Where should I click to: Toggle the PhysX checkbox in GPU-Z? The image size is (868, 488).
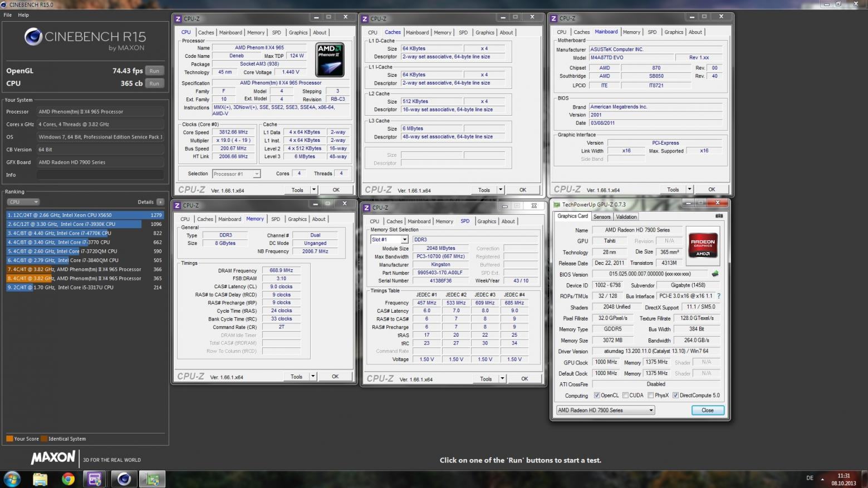[651, 396]
